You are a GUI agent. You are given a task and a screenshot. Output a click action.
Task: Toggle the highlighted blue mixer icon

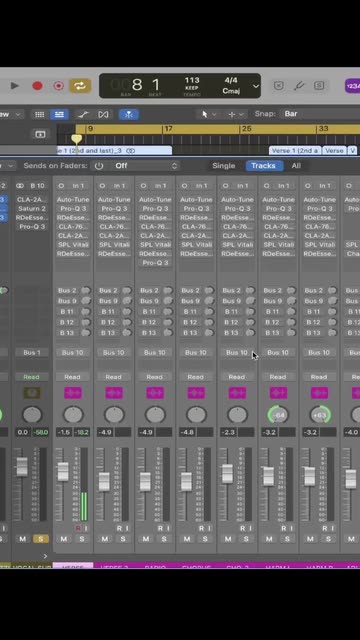60,114
